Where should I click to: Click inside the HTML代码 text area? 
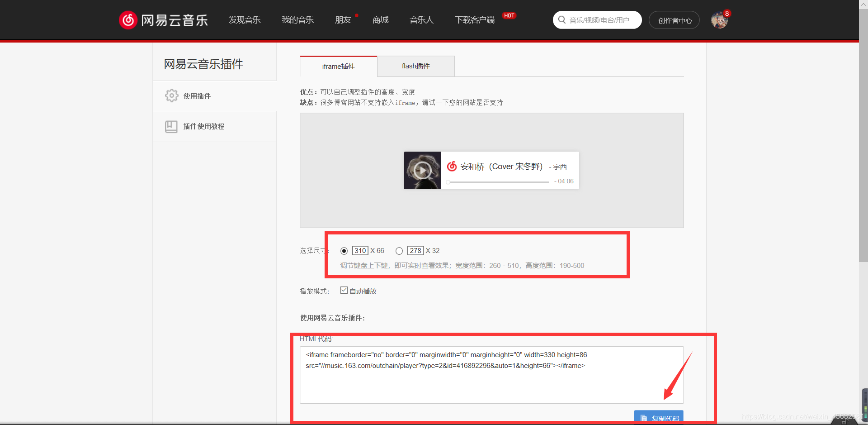[491, 375]
